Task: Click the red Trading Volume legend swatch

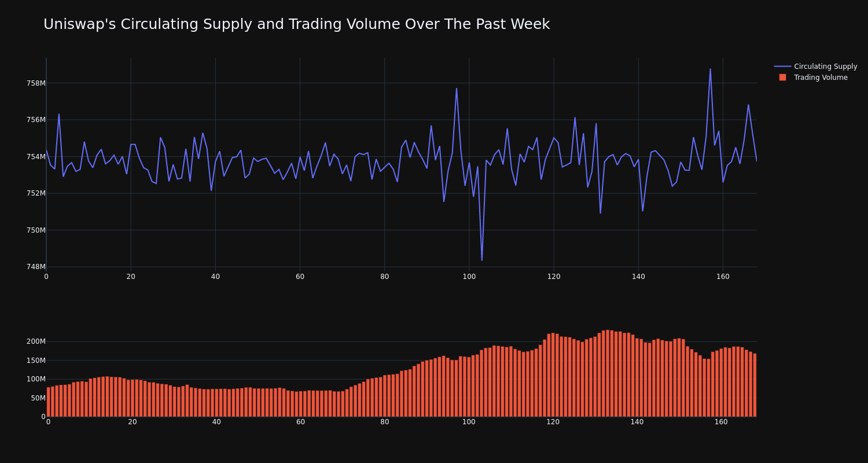Action: 782,78
